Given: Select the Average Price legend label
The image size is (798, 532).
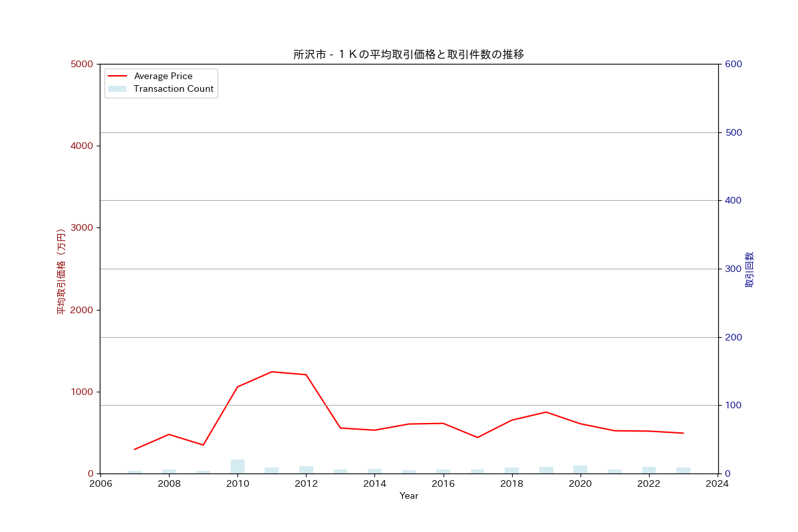Looking at the screenshot, I should coord(163,76).
